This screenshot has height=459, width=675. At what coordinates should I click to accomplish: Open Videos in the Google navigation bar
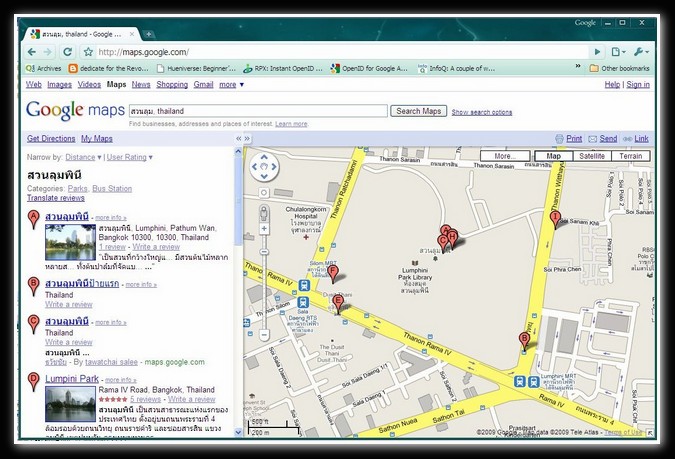coord(89,84)
